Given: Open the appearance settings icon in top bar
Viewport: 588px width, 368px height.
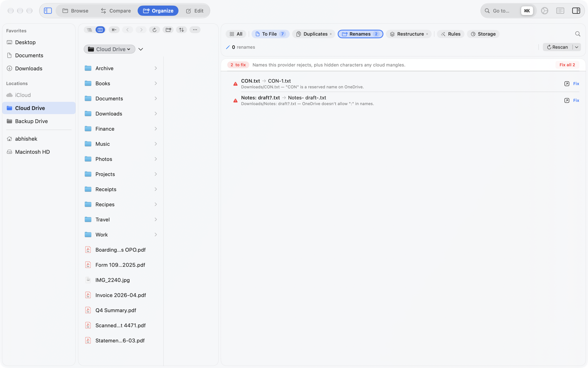Looking at the screenshot, I should (544, 11).
